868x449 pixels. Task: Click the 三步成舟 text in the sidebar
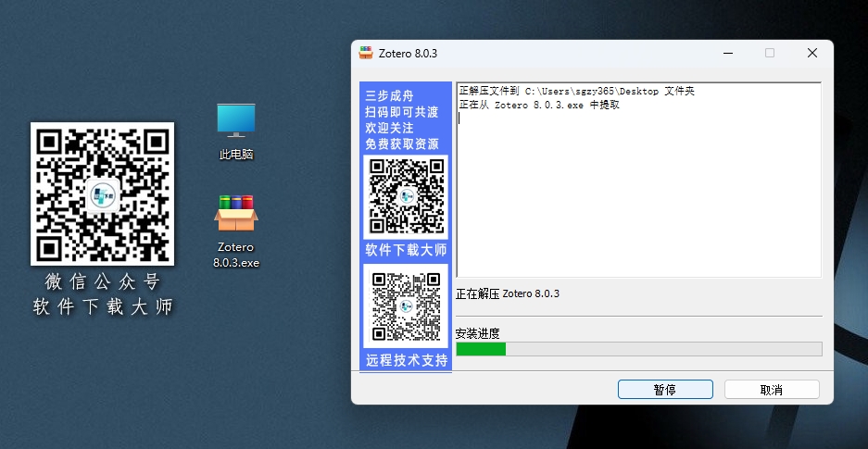[389, 95]
